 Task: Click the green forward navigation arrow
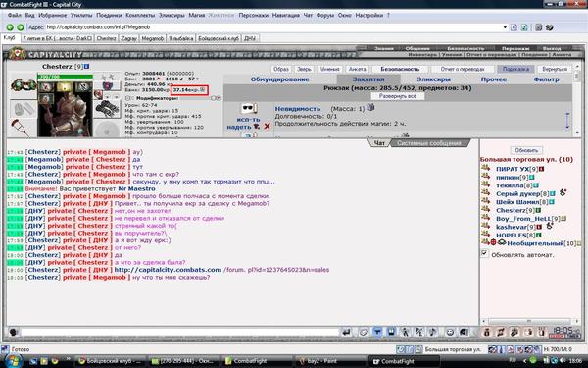[x=21, y=27]
